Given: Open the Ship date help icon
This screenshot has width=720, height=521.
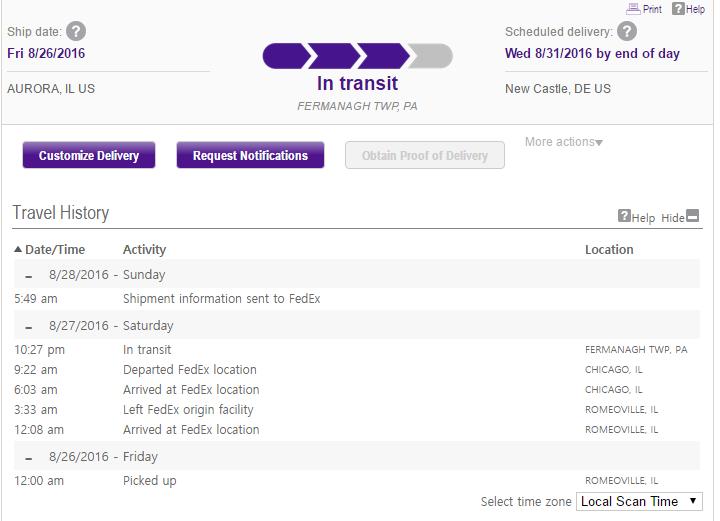Looking at the screenshot, I should pyautogui.click(x=76, y=32).
